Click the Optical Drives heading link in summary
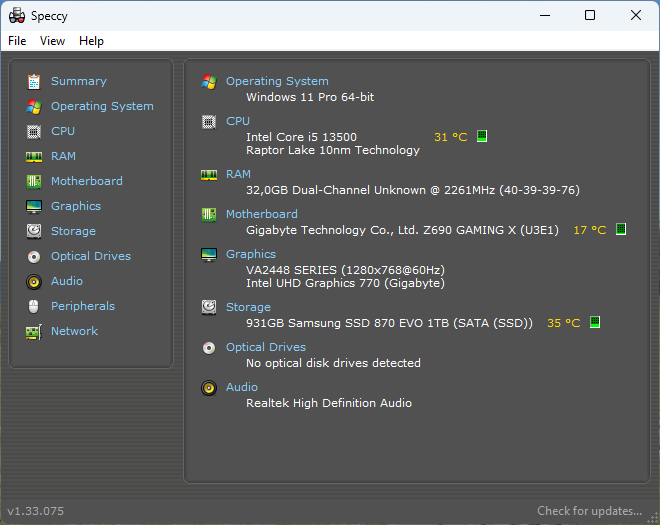Image resolution: width=660 pixels, height=525 pixels. [266, 347]
